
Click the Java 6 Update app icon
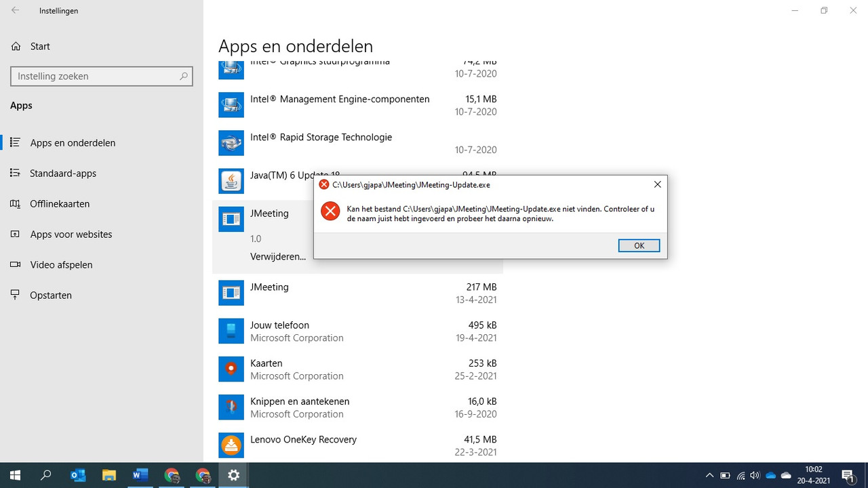tap(231, 181)
